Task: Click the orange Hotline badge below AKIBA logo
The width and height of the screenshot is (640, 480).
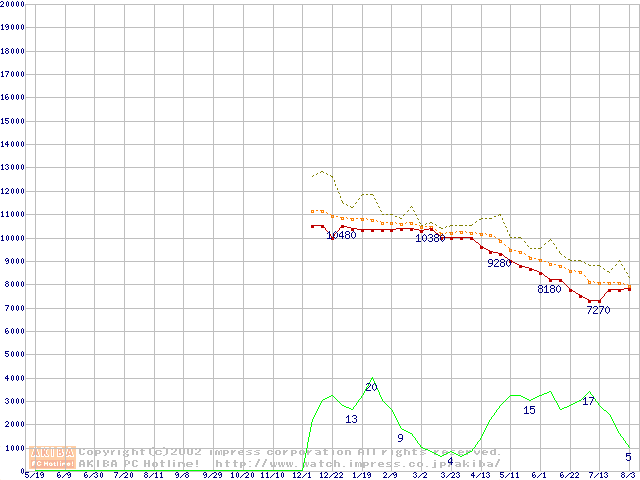Action: coord(53,464)
